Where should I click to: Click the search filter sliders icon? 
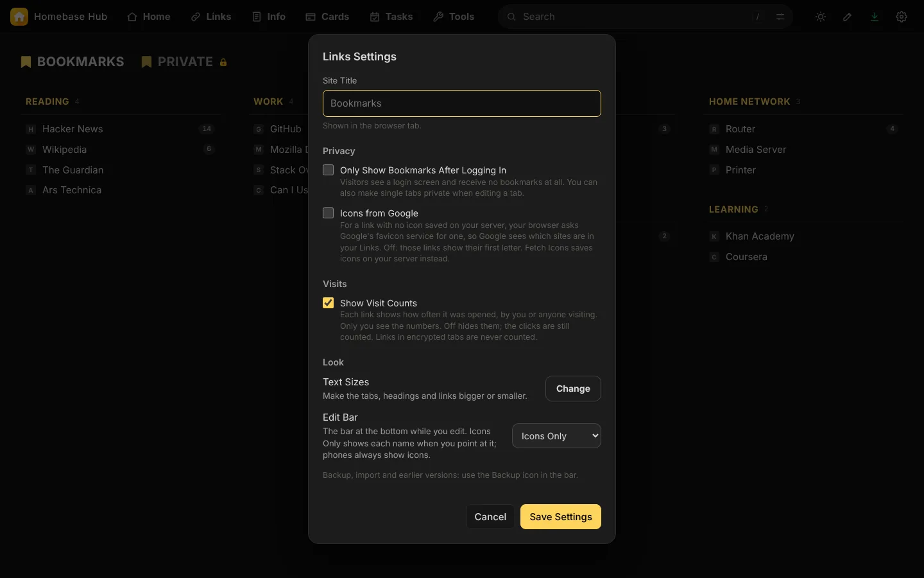pyautogui.click(x=780, y=17)
